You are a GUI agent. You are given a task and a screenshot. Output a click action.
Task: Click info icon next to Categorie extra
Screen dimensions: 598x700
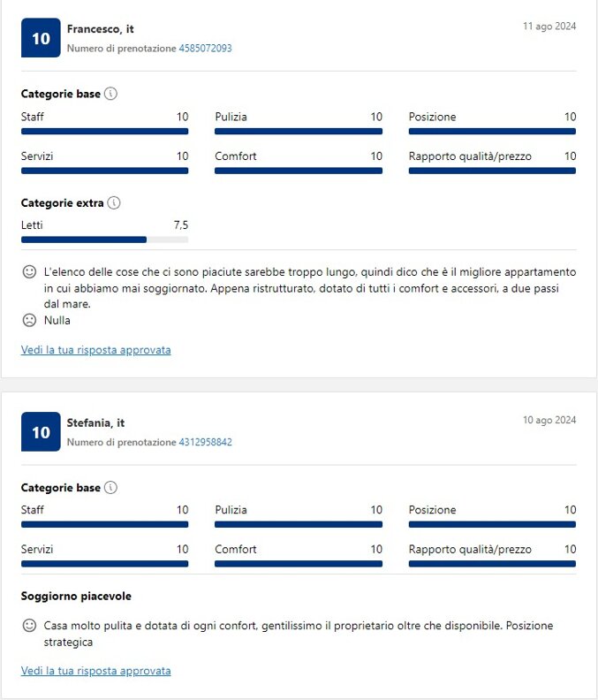pos(114,203)
